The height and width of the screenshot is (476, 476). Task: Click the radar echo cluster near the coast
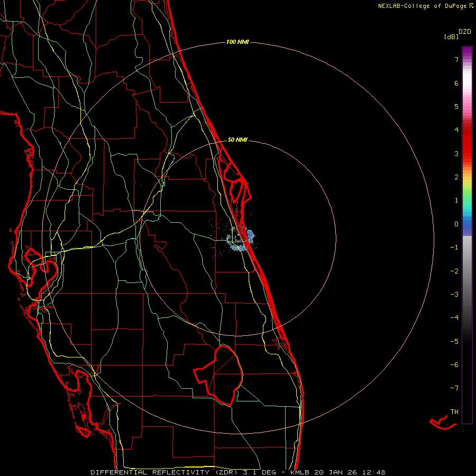point(241,239)
